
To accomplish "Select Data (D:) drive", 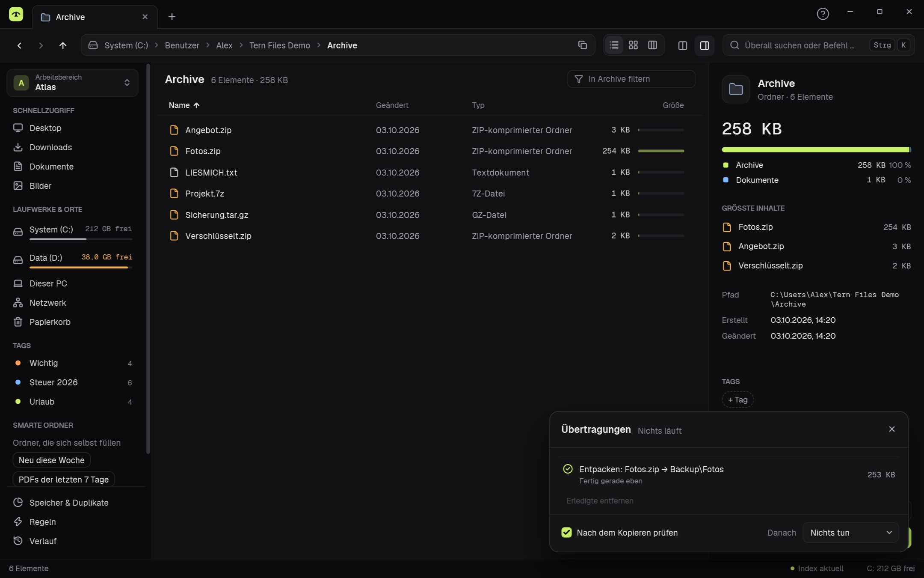I will pyautogui.click(x=72, y=260).
